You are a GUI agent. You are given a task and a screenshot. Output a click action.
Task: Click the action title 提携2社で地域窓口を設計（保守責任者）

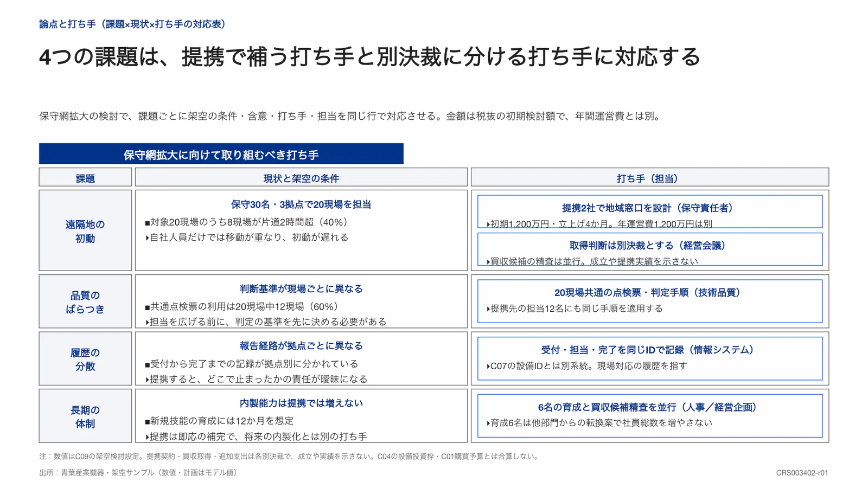click(650, 208)
